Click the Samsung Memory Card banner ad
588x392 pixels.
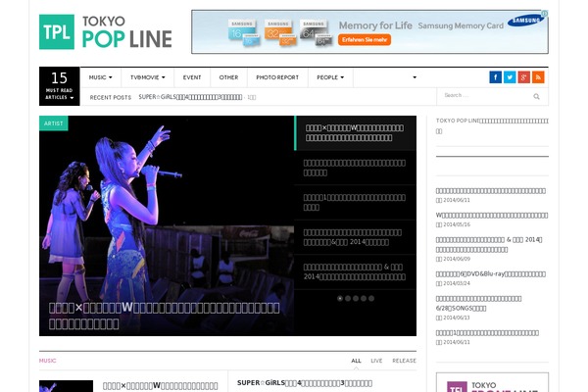point(369,31)
